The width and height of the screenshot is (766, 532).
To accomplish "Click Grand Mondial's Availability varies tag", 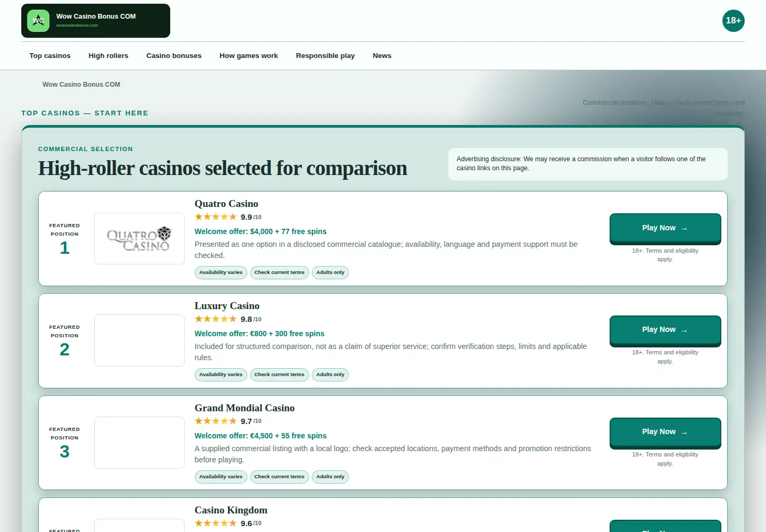I will (221, 477).
